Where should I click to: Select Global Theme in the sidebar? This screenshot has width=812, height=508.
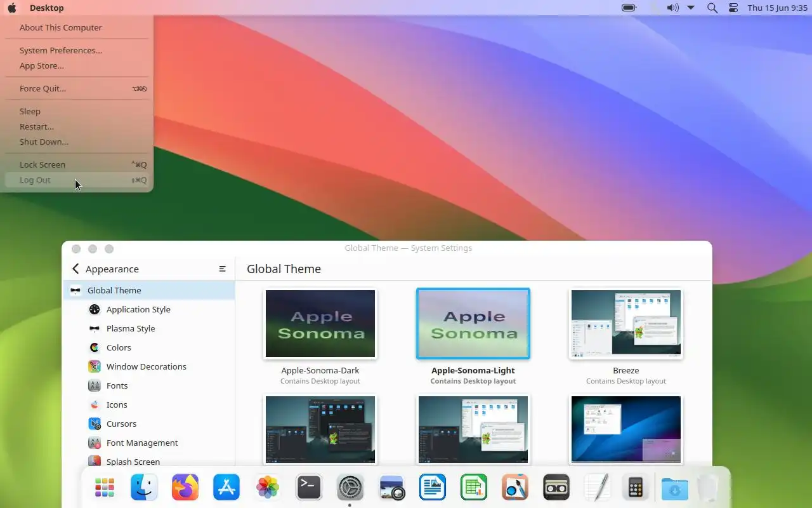pyautogui.click(x=149, y=290)
